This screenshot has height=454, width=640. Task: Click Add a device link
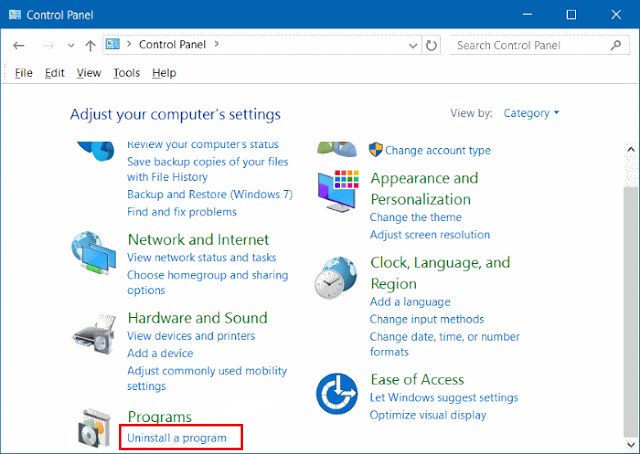[160, 353]
